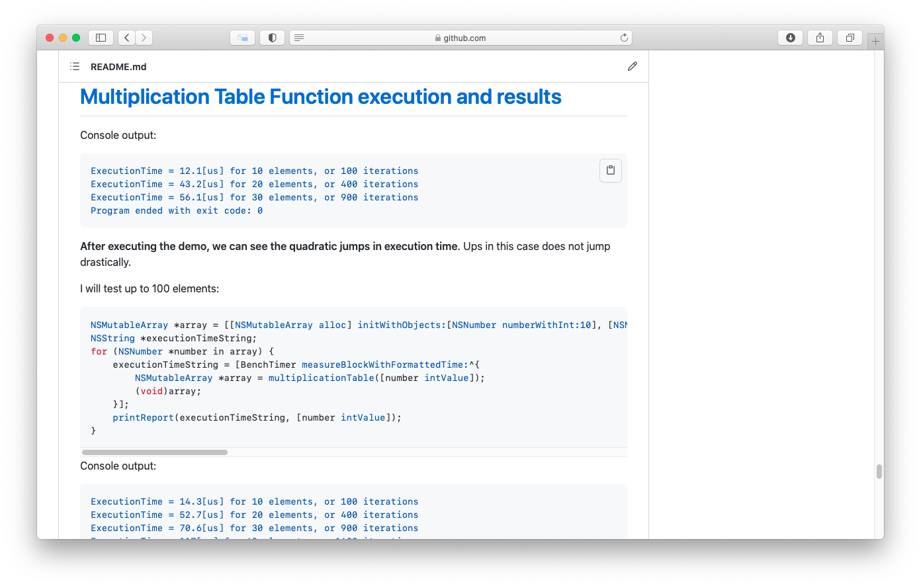This screenshot has height=588, width=921.
Task: Toggle the Safari sidebar
Action: pyautogui.click(x=101, y=38)
